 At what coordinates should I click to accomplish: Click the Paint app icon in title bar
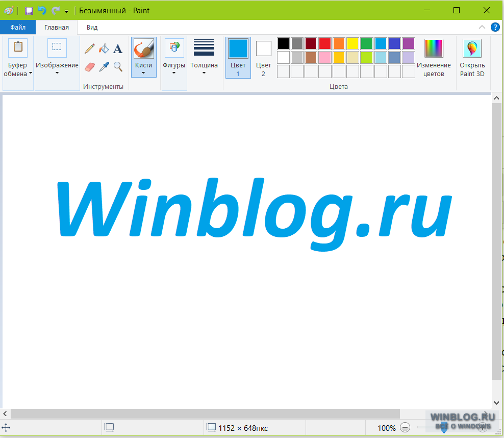pyautogui.click(x=9, y=11)
